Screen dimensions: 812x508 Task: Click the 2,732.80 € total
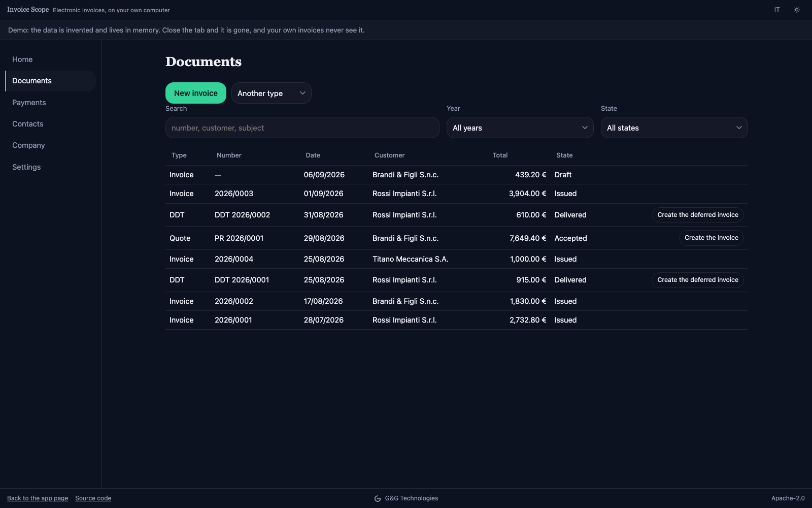pos(528,320)
